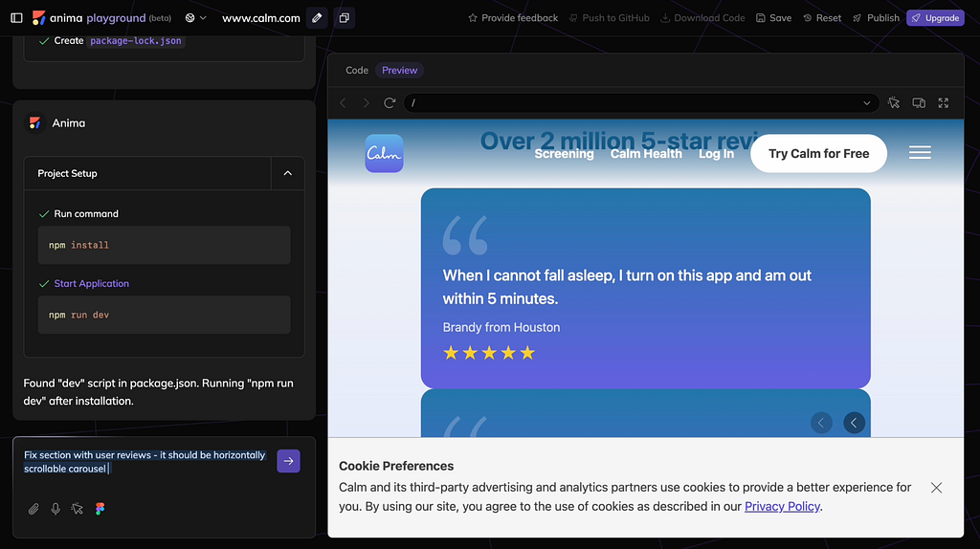Pick an element with chat cursor icon

[78, 509]
